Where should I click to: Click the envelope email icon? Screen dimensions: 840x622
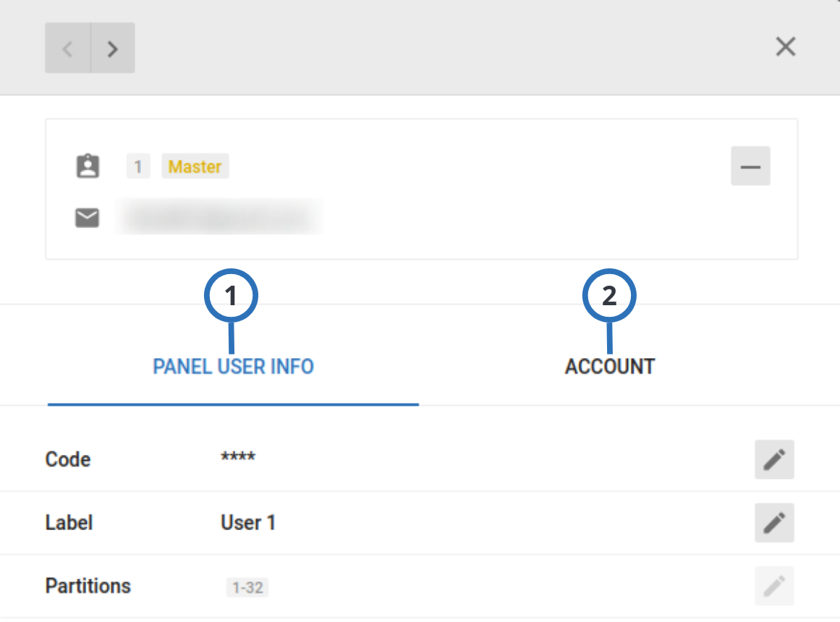click(x=88, y=218)
